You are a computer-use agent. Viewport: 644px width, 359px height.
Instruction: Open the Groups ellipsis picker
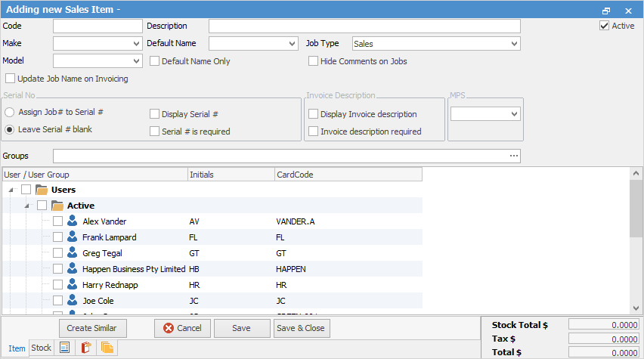tap(514, 156)
